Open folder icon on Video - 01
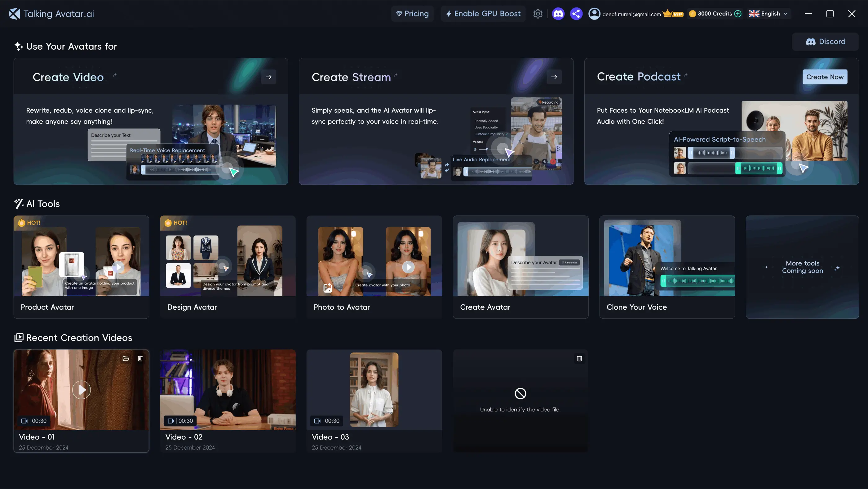This screenshot has height=489, width=868. [126, 358]
